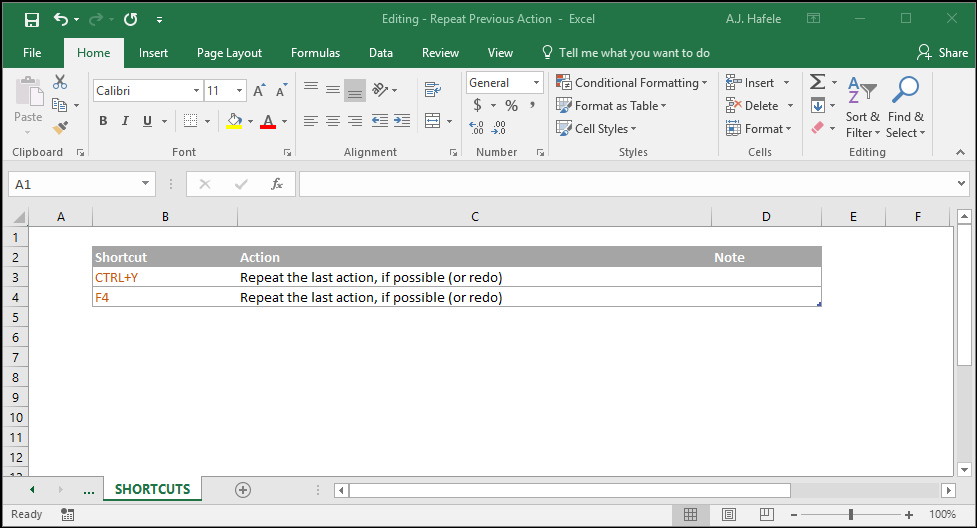The height and width of the screenshot is (528, 977).
Task: Expand Cell Styles menu
Action: 596,129
